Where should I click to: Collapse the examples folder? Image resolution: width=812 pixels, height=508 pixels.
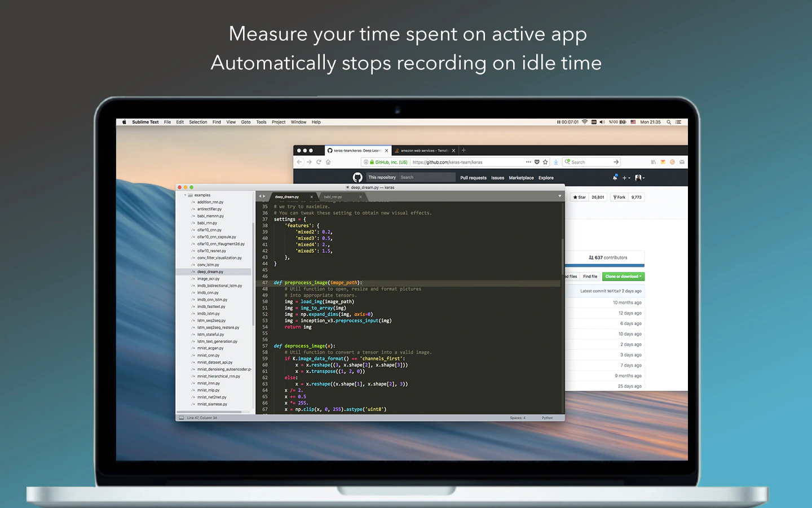point(185,195)
